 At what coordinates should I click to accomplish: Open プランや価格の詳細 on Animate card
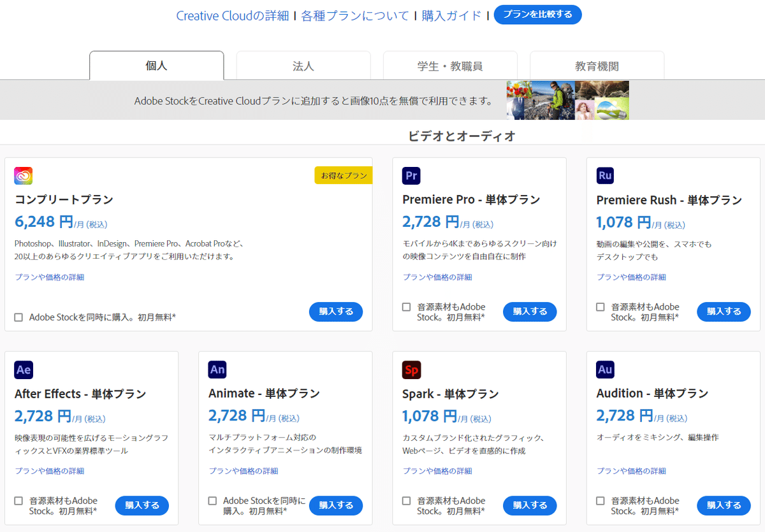click(x=244, y=471)
